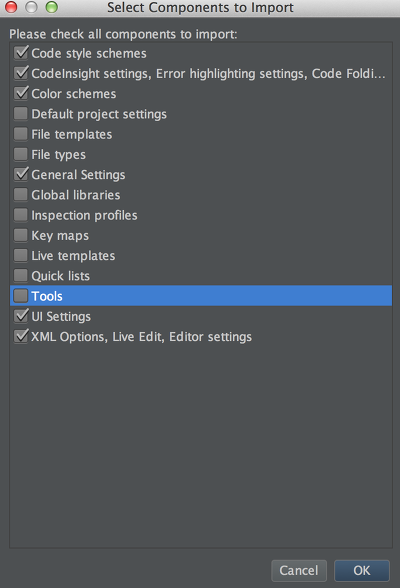The height and width of the screenshot is (588, 400).
Task: Uncheck the UI Settings checkbox
Action: pos(21,316)
